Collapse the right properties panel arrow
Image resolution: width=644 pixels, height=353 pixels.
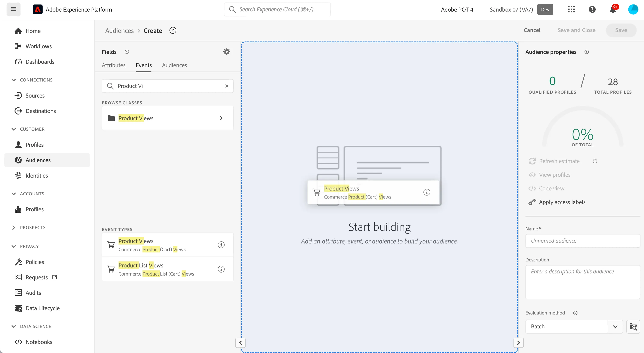pos(518,343)
